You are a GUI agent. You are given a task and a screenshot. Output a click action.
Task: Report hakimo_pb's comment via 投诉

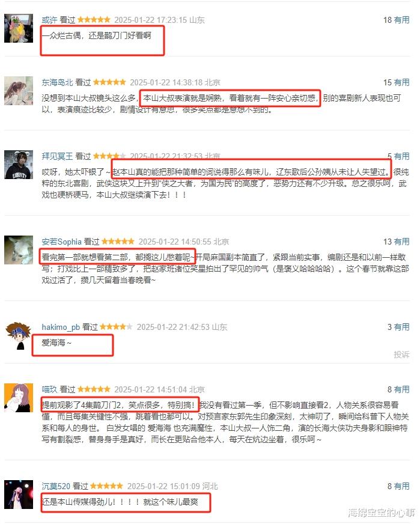[x=401, y=354]
